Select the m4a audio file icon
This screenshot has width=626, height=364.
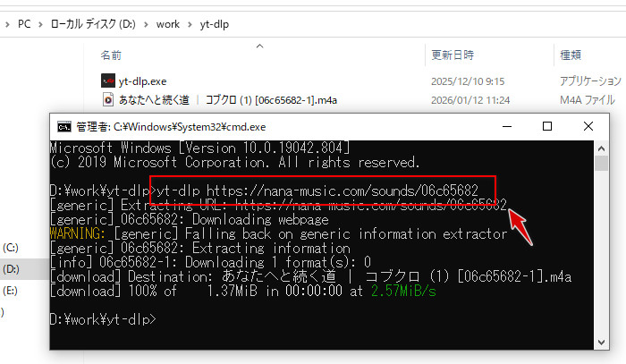(108, 99)
